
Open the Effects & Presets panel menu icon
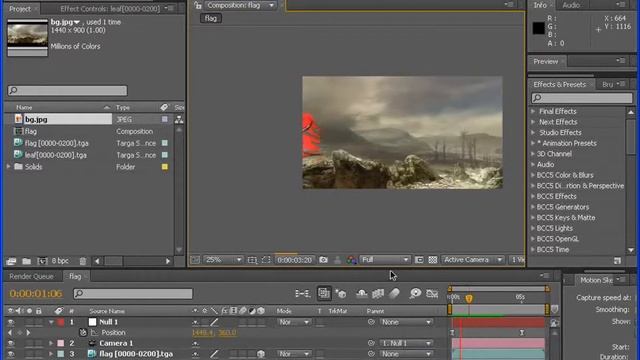[622, 84]
